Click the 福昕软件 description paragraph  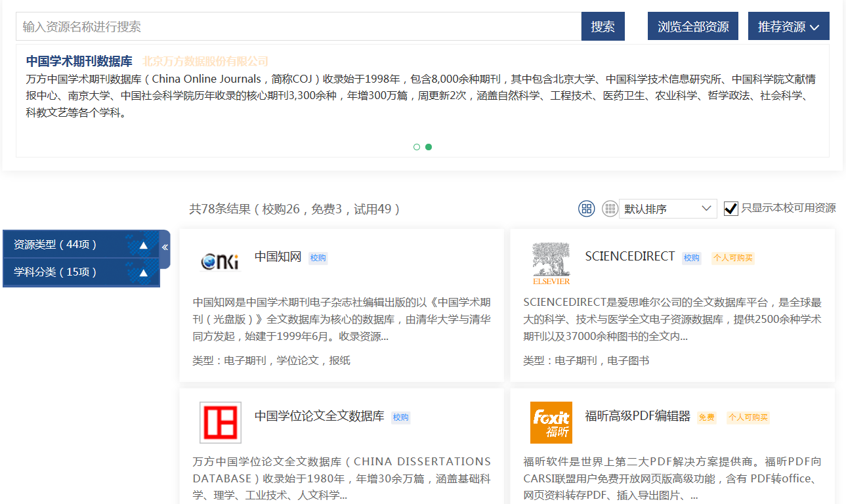pyautogui.click(x=673, y=478)
